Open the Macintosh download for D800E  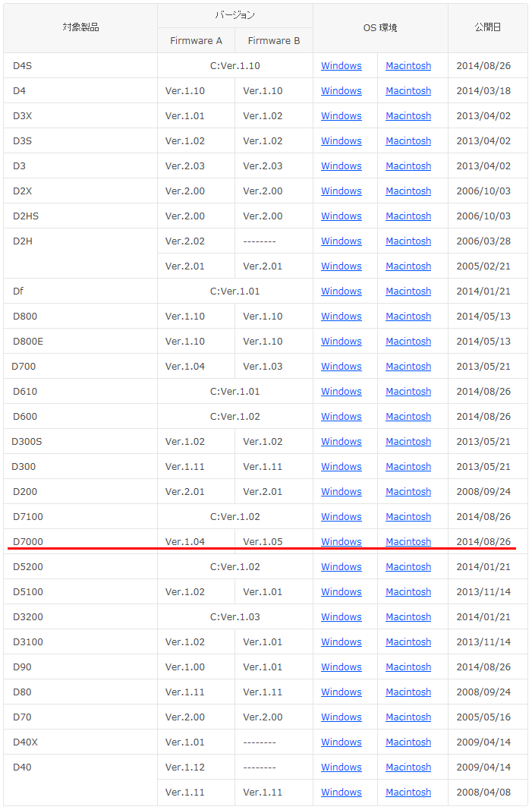408,341
